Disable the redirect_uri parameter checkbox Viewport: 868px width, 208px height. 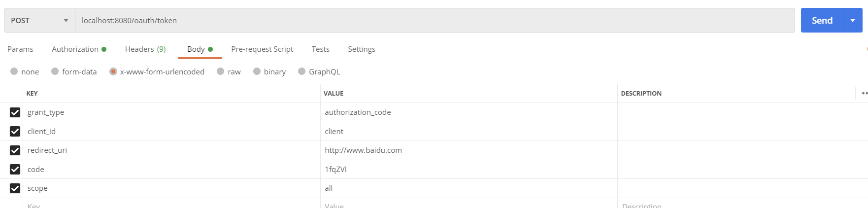click(x=15, y=150)
